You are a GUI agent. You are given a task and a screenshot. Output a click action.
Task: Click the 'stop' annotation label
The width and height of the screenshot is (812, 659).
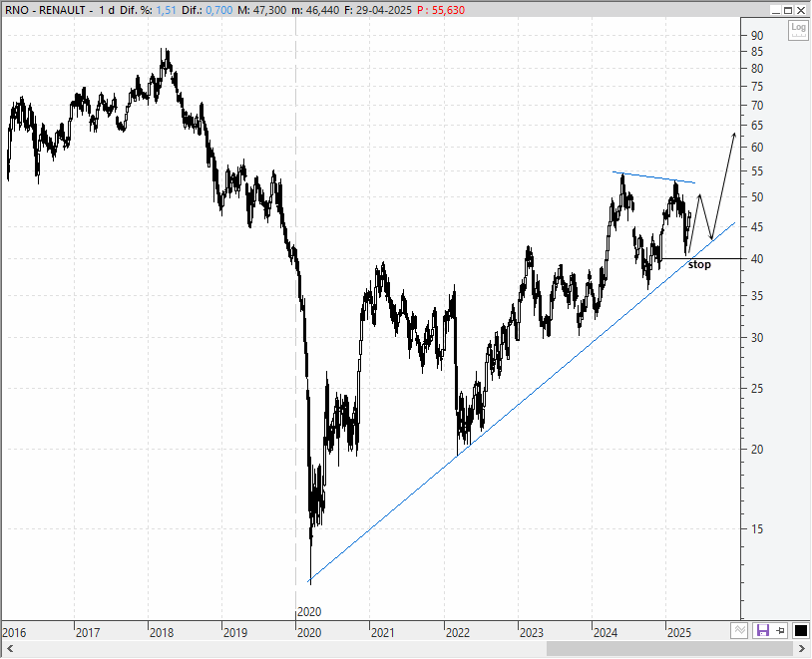coord(699,264)
